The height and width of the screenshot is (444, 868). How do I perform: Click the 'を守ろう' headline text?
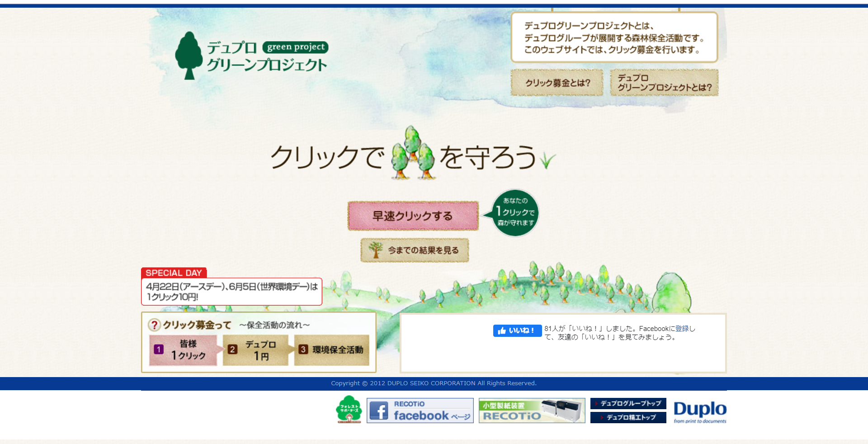488,157
